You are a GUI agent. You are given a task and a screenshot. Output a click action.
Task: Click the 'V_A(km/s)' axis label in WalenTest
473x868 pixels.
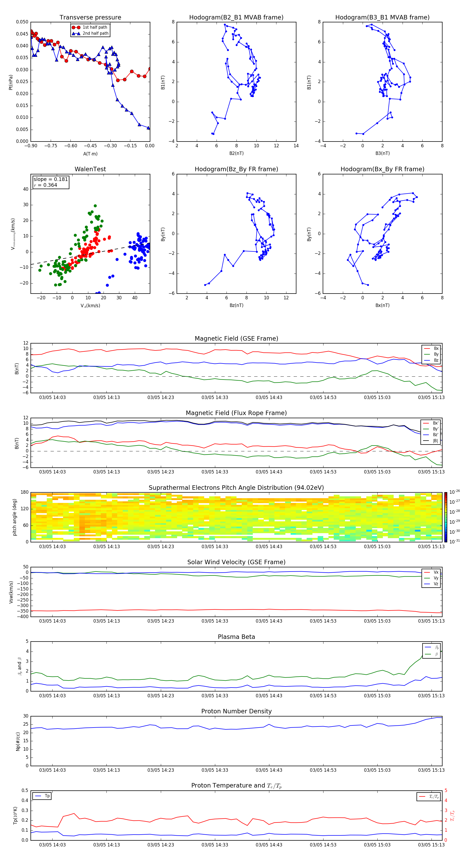click(90, 306)
